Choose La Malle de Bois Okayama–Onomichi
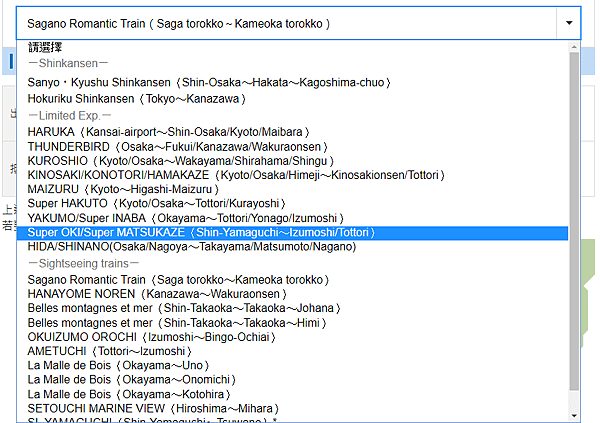Image resolution: width=600 pixels, height=423 pixels. point(293,380)
